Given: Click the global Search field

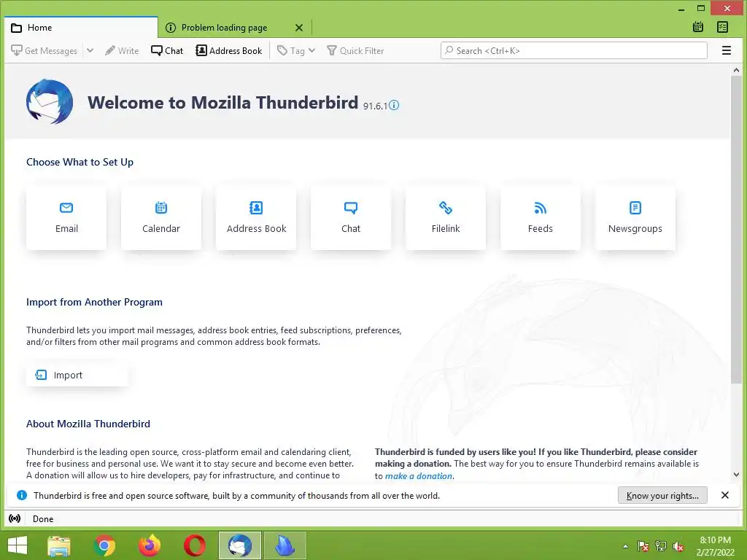Looking at the screenshot, I should tap(573, 50).
